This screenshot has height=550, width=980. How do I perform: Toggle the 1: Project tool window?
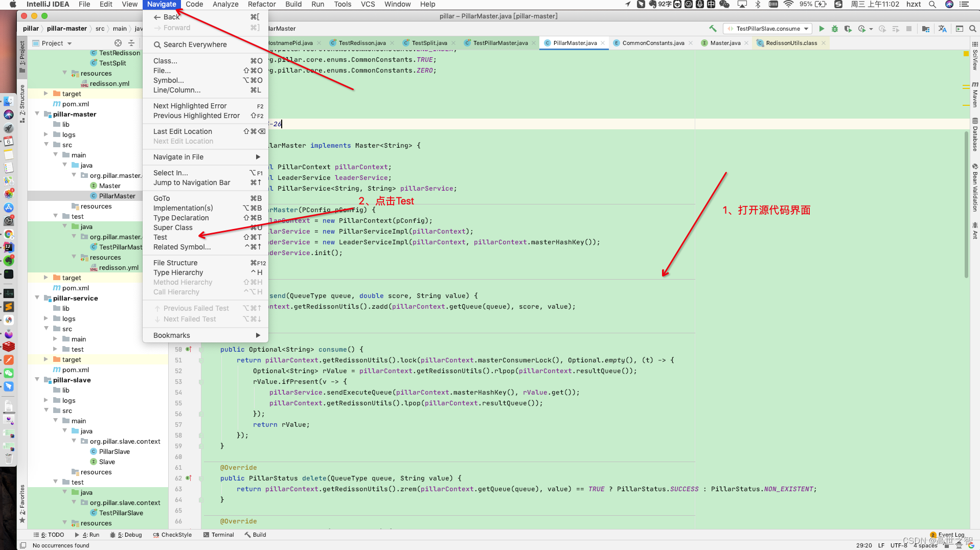22,57
